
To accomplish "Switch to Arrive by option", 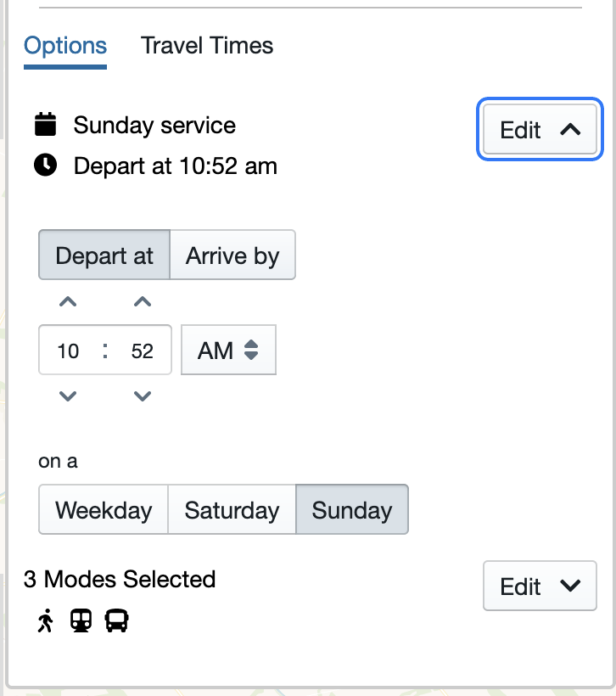I will click(232, 255).
